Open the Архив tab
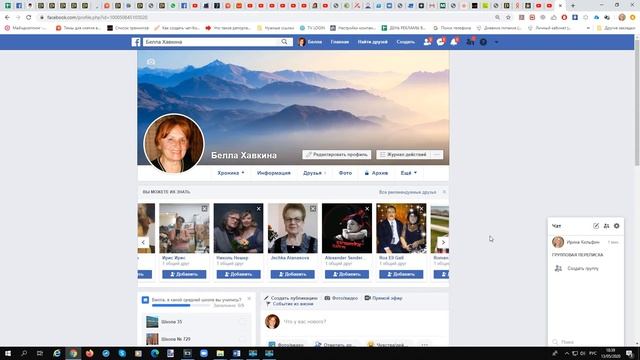Screen dimensions: 640x360 click(x=376, y=173)
